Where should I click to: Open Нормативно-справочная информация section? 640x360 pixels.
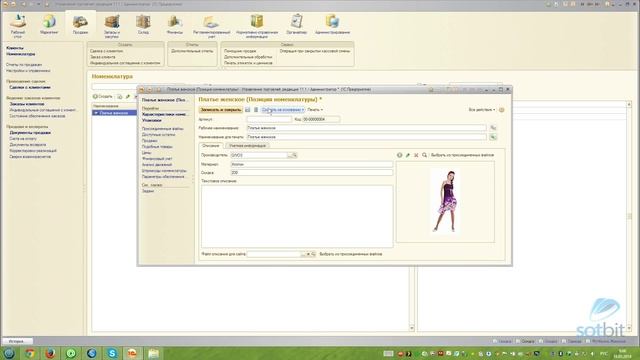257,26
